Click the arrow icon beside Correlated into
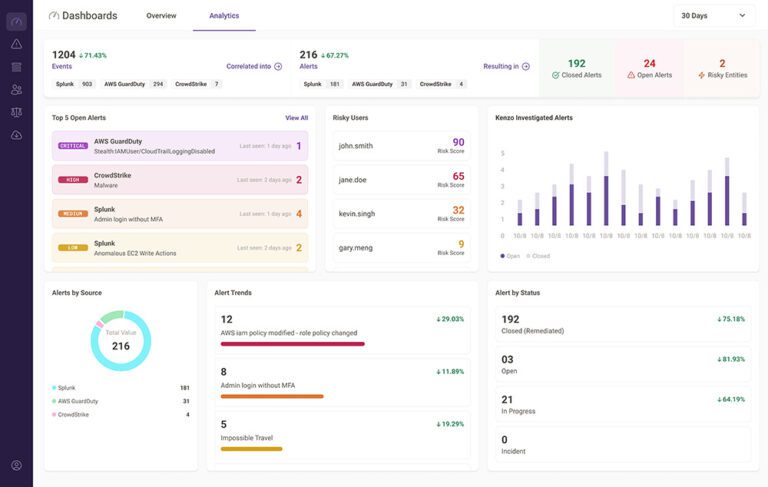The width and height of the screenshot is (768, 487). coord(278,66)
